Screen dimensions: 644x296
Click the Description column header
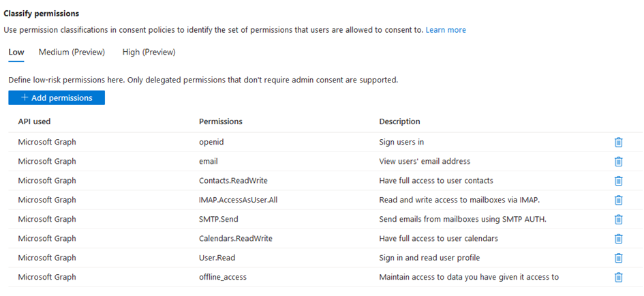[x=399, y=121]
